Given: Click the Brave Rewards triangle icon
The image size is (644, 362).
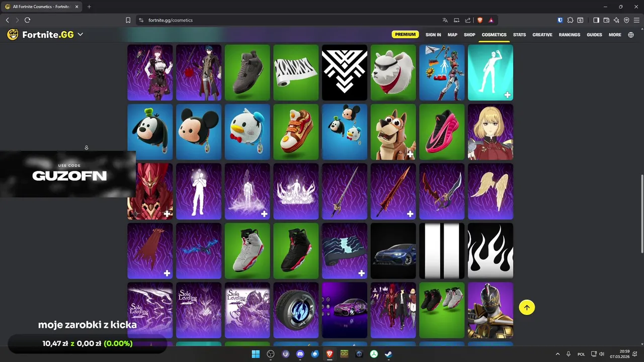Looking at the screenshot, I should [491, 20].
